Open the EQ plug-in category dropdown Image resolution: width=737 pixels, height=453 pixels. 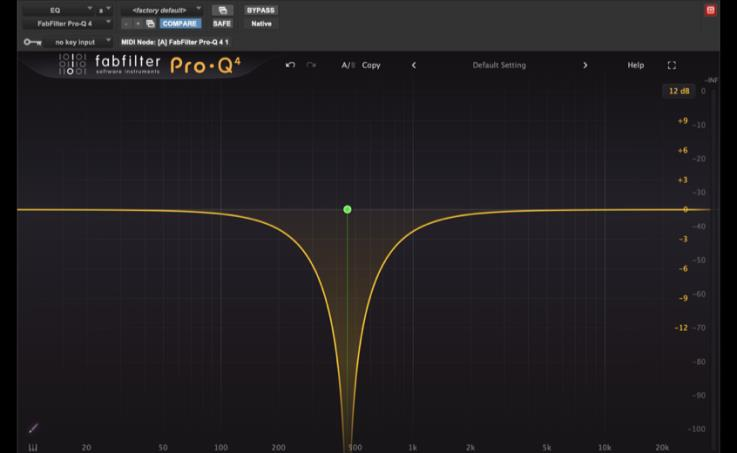click(57, 10)
